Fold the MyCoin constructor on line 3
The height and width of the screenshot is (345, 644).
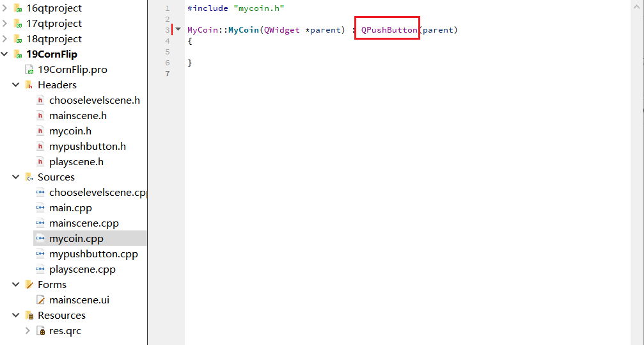(178, 29)
